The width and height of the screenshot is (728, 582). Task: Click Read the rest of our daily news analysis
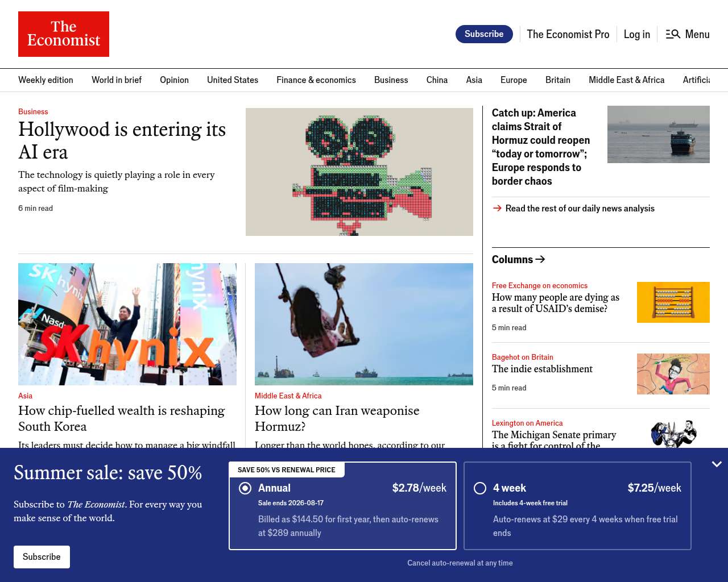point(580,209)
